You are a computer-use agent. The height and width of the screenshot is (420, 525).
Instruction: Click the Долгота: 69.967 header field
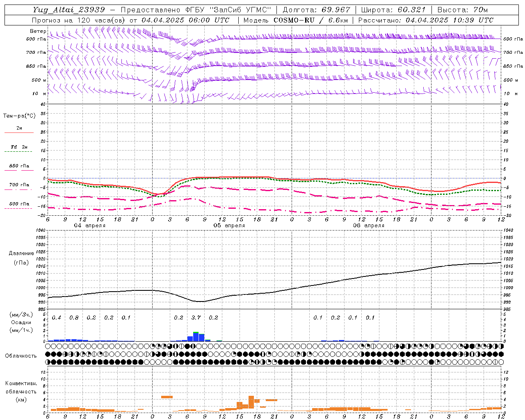317,10
